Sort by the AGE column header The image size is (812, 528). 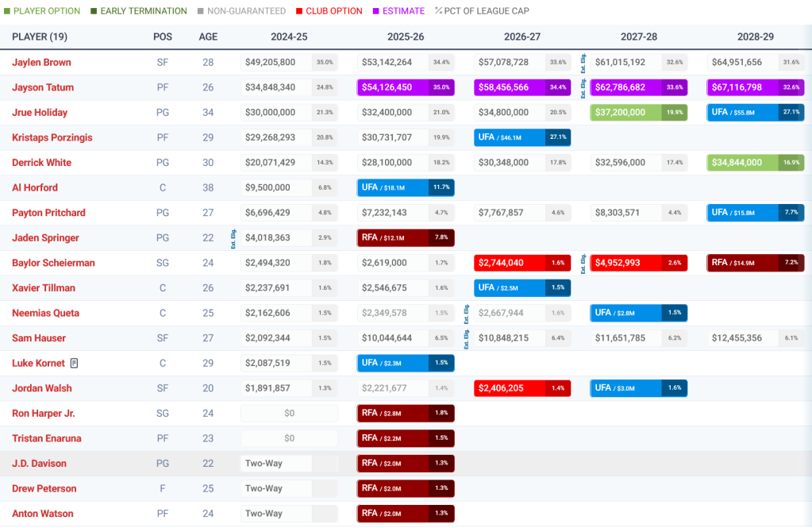click(x=208, y=37)
